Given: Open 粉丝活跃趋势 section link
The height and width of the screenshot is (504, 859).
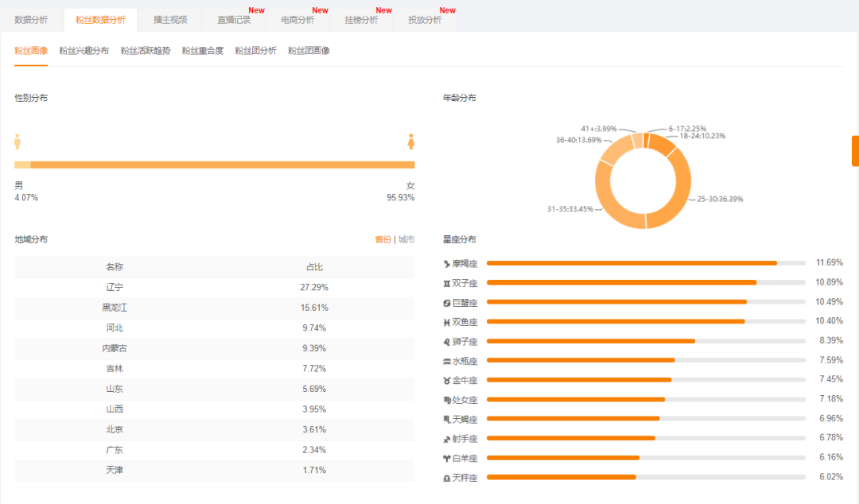Looking at the screenshot, I should pyautogui.click(x=146, y=50).
